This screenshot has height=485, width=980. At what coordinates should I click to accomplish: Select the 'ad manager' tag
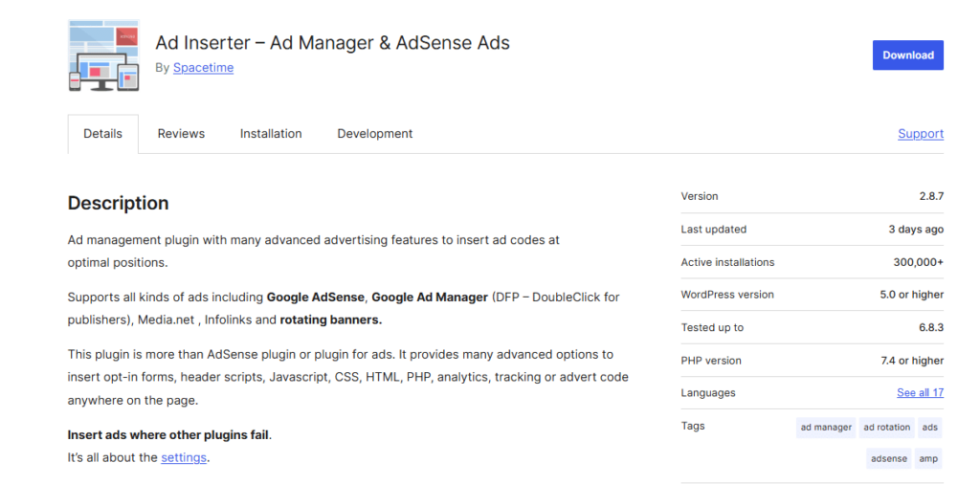(x=826, y=428)
